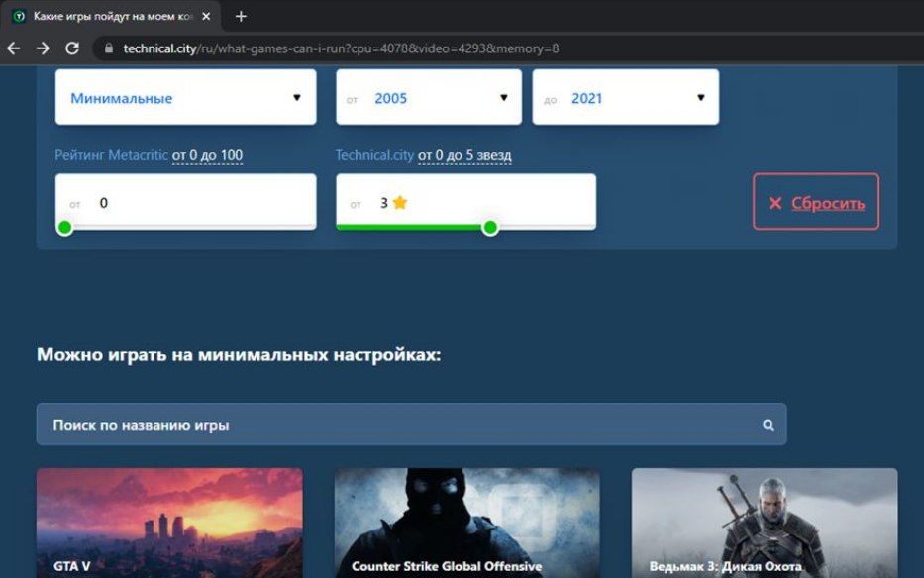Click the browser address bar URL

pos(342,48)
